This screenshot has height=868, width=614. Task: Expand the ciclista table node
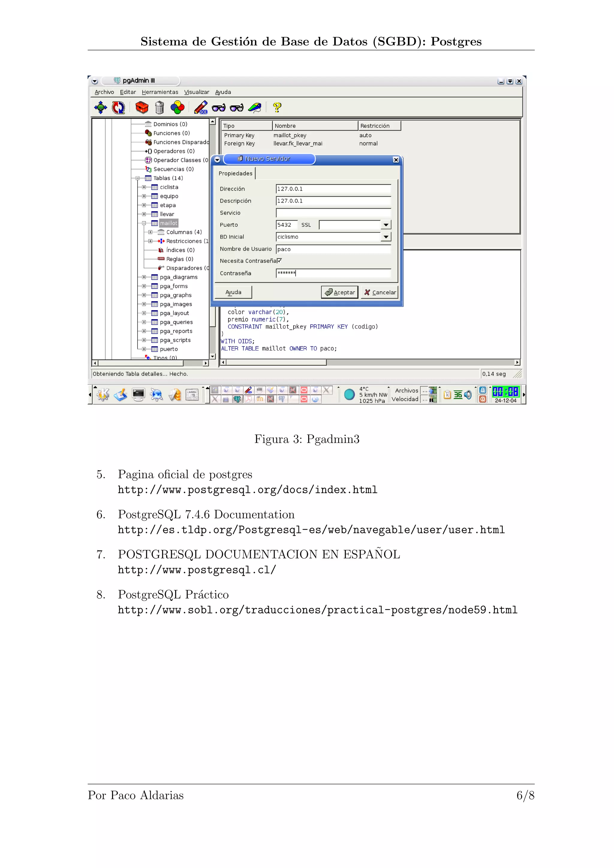[x=144, y=187]
